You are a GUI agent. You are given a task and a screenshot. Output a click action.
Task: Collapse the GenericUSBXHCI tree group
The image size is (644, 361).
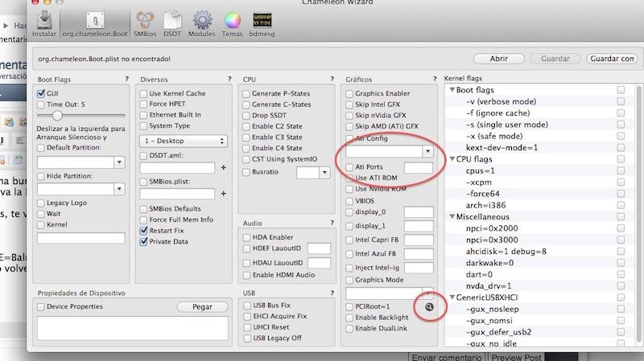(452, 297)
